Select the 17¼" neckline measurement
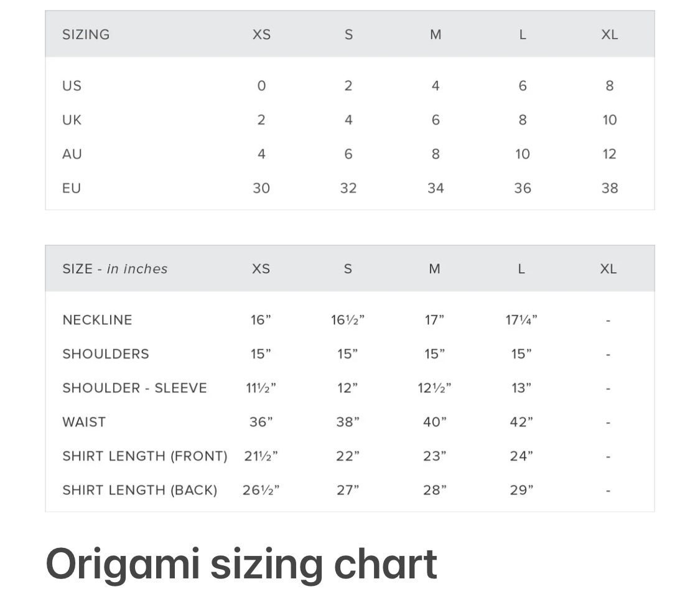This screenshot has height=612, width=700. point(521,320)
